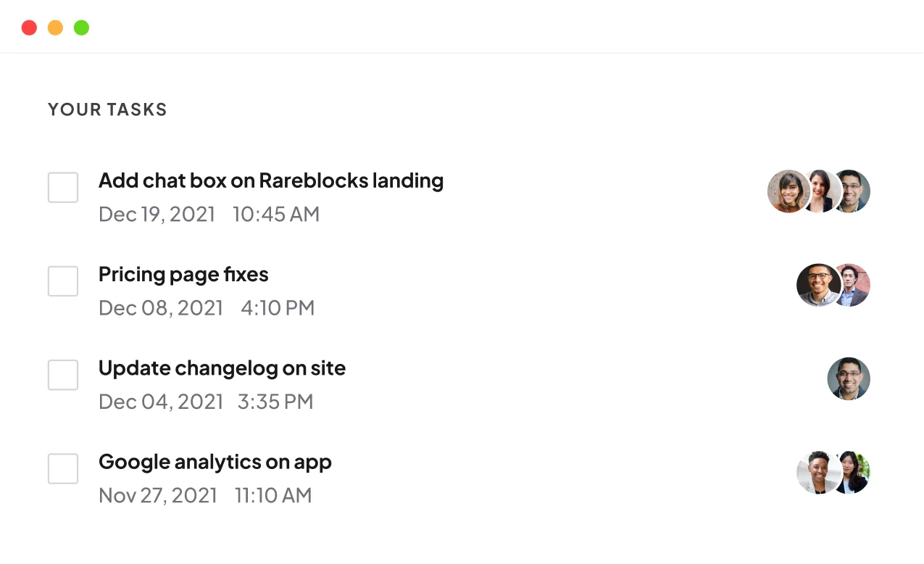
Task: Select the right avatar on Google analytics task
Action: 855,473
